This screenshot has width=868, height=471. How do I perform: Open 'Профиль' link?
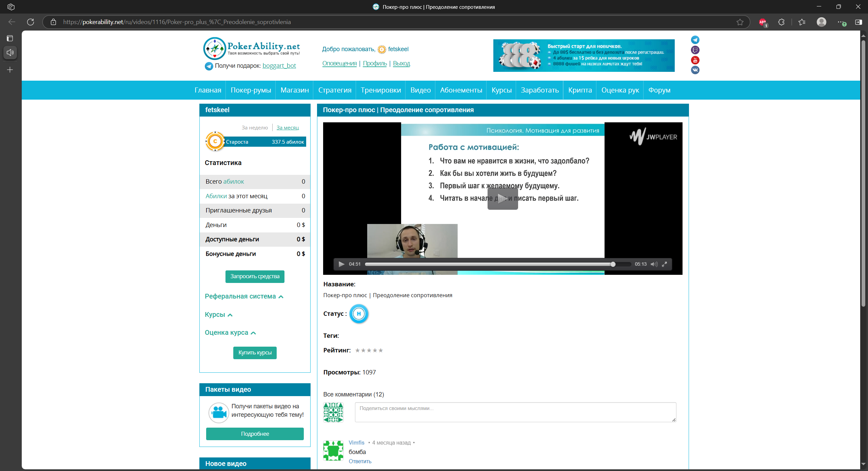pyautogui.click(x=375, y=63)
